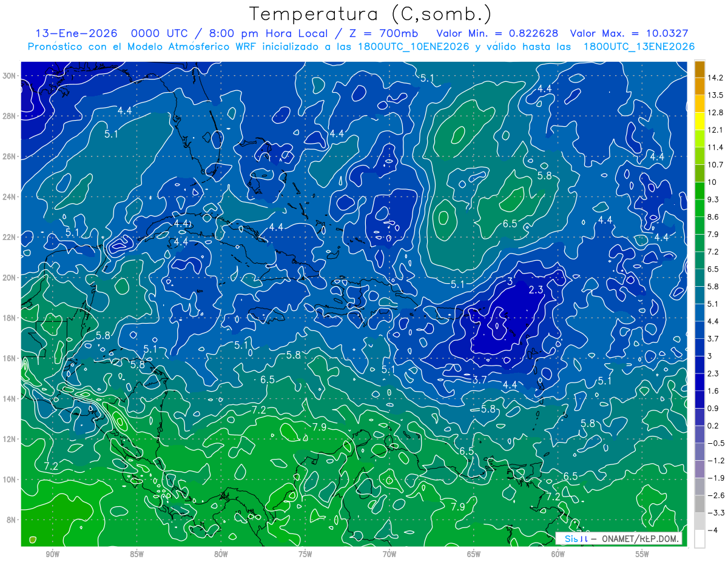728x562 pixels.
Task: Click the "60W" longitude axis label
Action: tap(558, 554)
